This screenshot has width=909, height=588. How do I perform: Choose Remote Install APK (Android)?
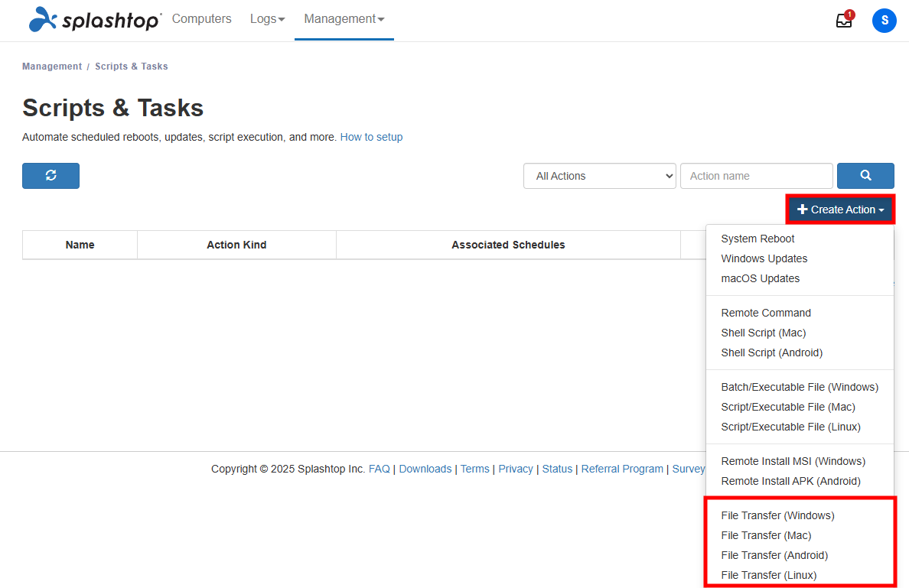tap(790, 481)
